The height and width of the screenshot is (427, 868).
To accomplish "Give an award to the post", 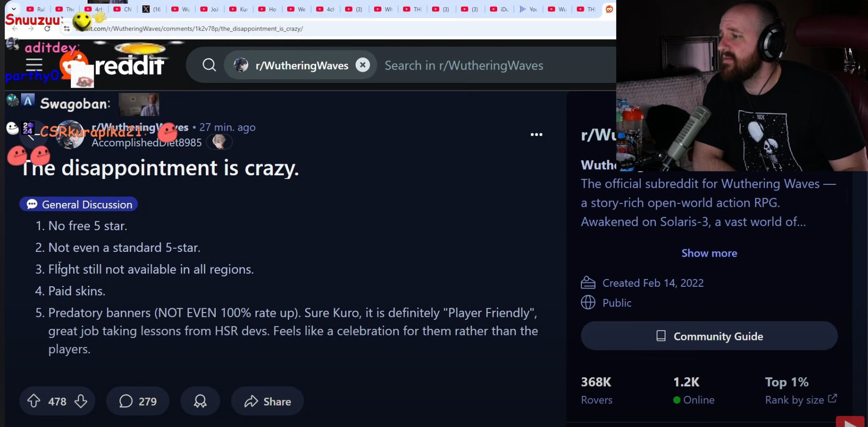I will click(200, 401).
